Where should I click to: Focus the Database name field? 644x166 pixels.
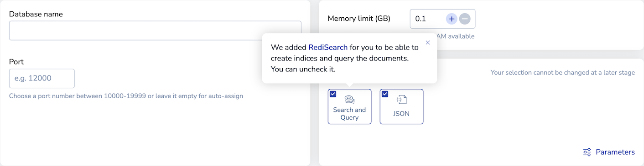[x=155, y=30]
